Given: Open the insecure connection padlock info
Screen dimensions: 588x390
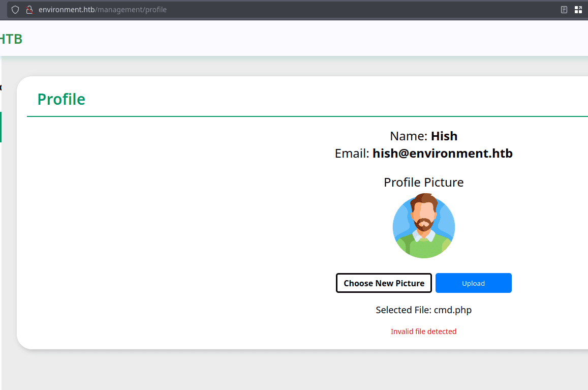Looking at the screenshot, I should coord(29,10).
